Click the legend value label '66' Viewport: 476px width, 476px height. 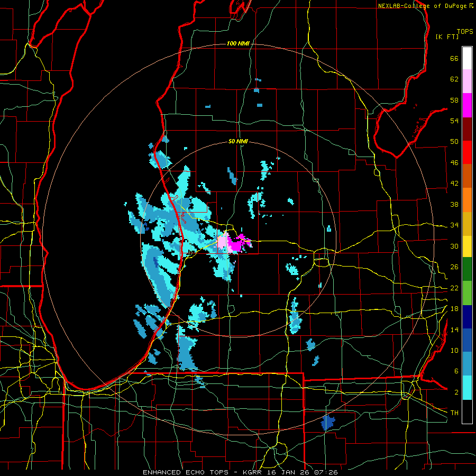click(454, 59)
